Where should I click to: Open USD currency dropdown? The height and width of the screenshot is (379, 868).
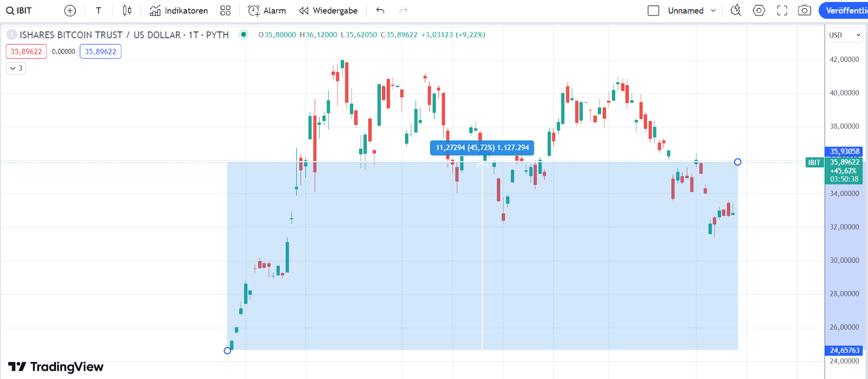coord(845,35)
